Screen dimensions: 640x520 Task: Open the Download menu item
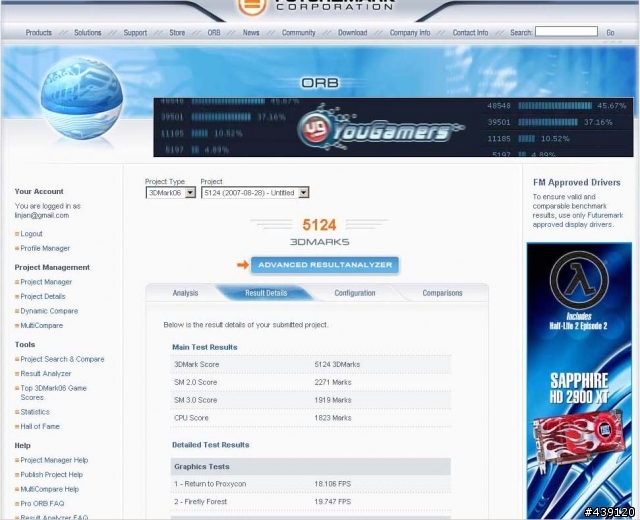(x=352, y=33)
